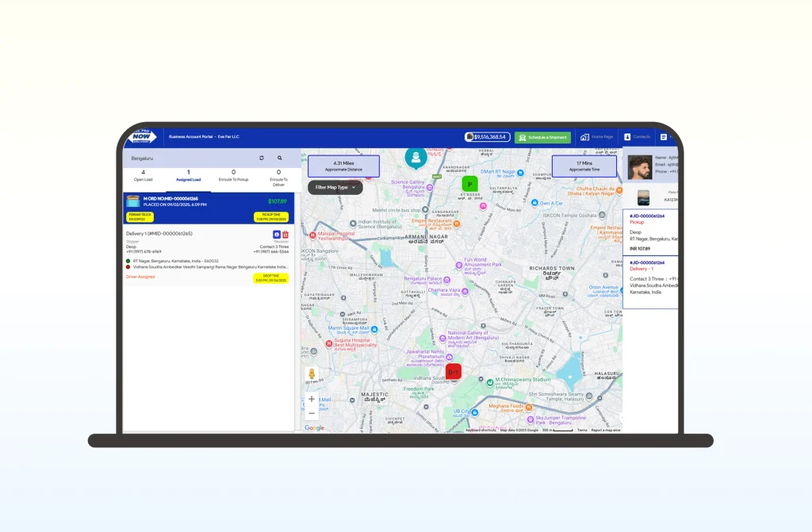This screenshot has height=532, width=812.
Task: Click the blue payment icon on Delivery 1
Action: tap(277, 235)
